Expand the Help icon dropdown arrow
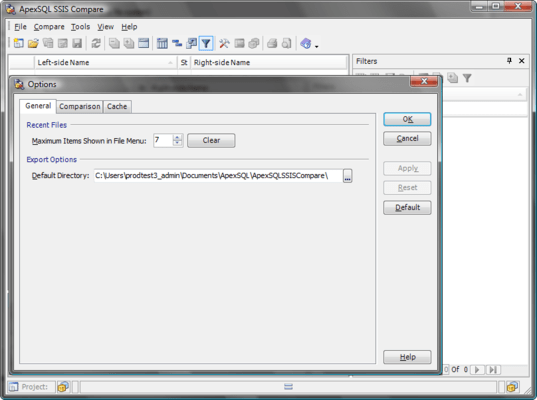 tap(316, 46)
